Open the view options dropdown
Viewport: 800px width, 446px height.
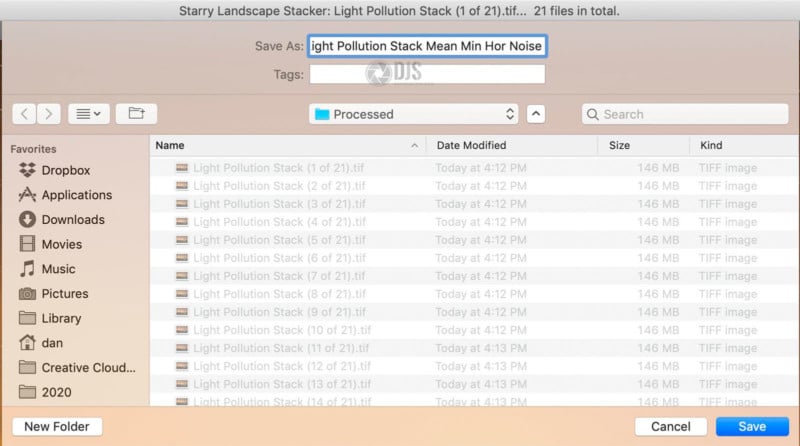point(88,114)
